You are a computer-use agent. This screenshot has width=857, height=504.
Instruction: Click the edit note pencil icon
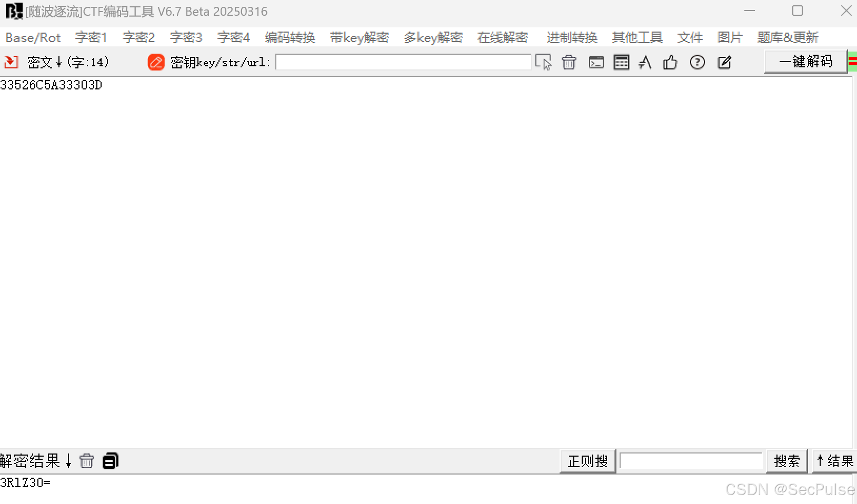pyautogui.click(x=725, y=62)
